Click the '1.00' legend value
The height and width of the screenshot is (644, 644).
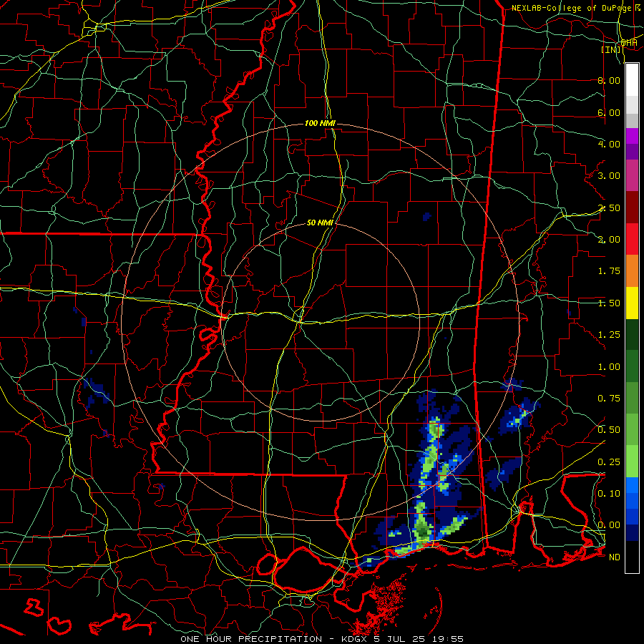click(x=609, y=367)
